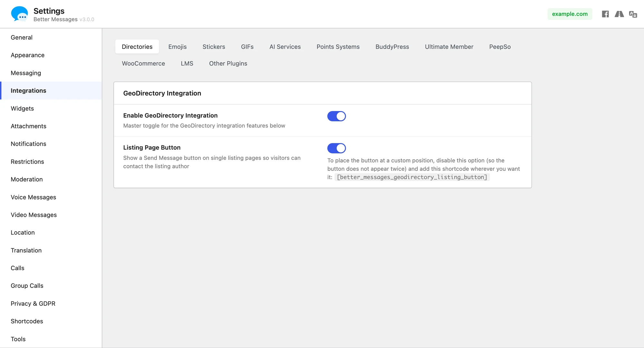
Task: Click the Enable GeoDirectory Integration label
Action: [170, 115]
